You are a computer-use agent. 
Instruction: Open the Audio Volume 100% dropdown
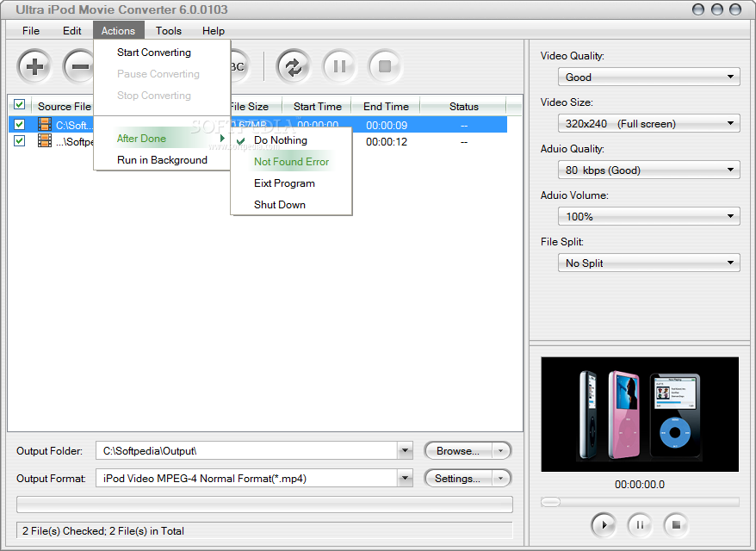click(649, 216)
